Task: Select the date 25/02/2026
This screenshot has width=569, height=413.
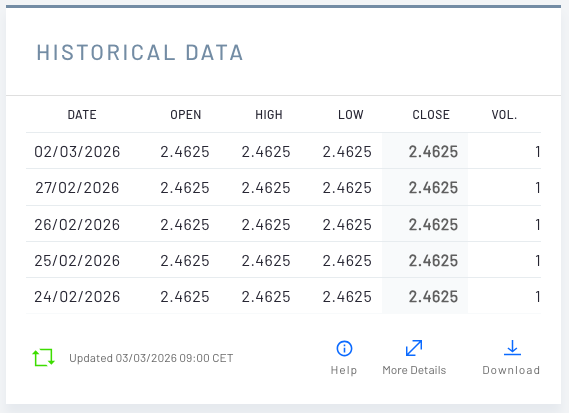Action: [x=77, y=261]
